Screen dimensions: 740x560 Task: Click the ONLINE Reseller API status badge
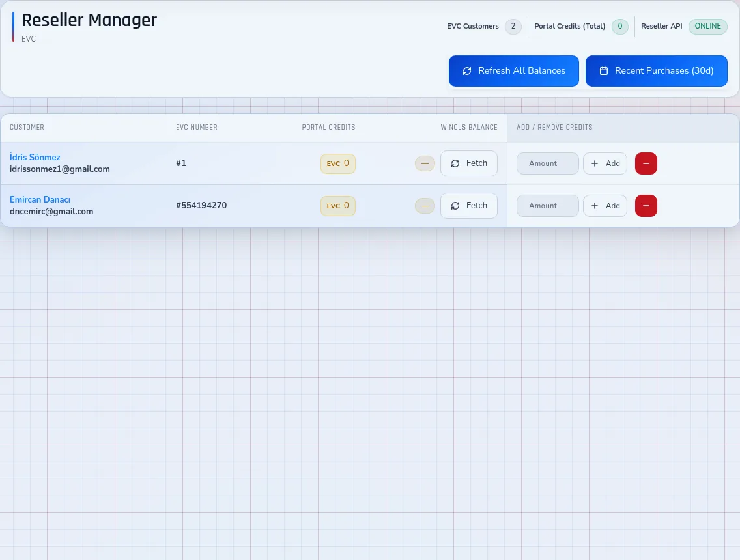coord(708,27)
